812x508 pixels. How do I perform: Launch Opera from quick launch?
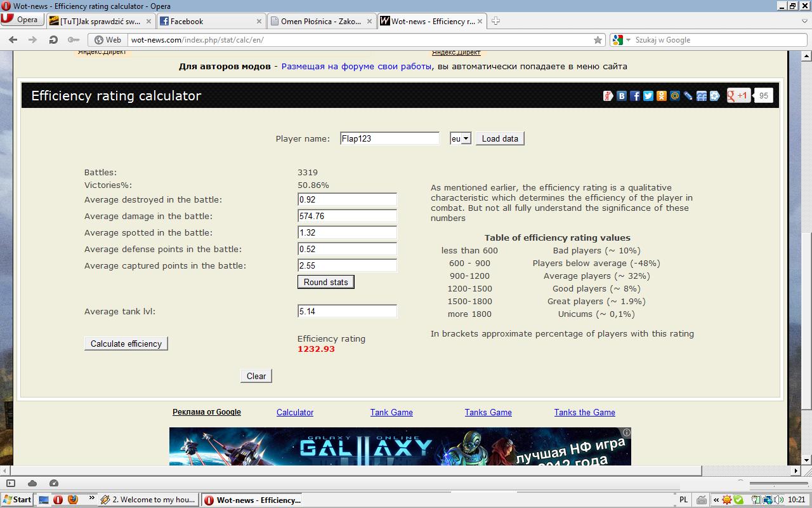pos(58,500)
